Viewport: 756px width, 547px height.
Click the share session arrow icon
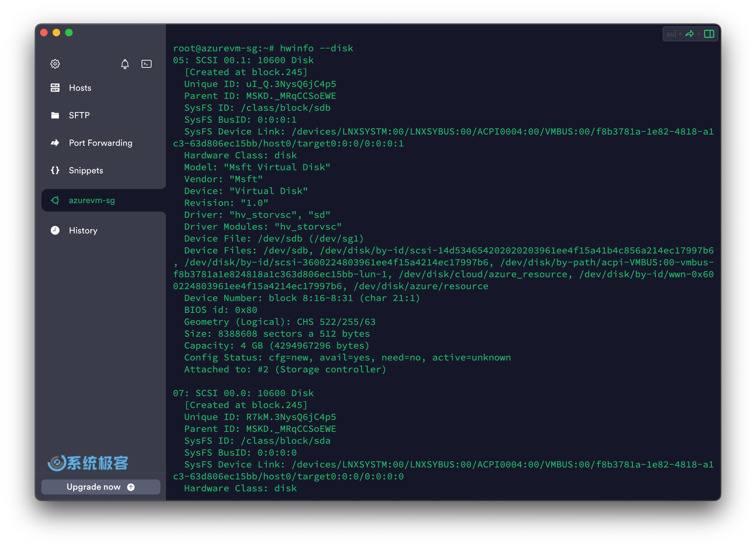689,34
